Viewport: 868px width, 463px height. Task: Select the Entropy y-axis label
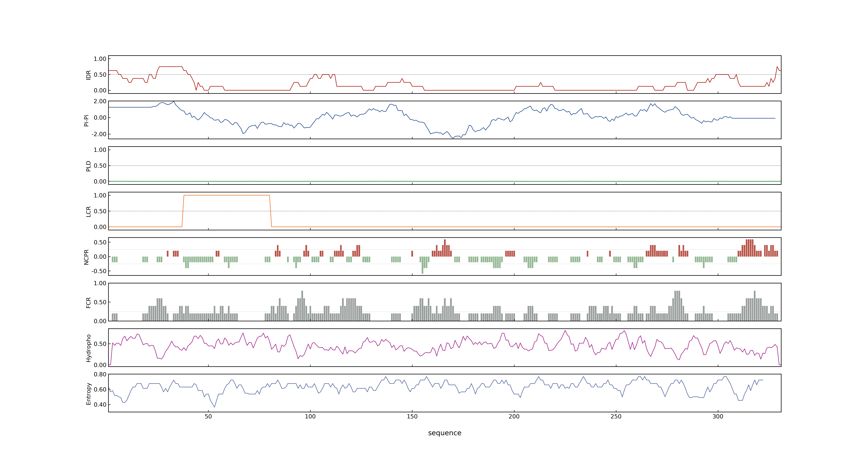point(88,394)
